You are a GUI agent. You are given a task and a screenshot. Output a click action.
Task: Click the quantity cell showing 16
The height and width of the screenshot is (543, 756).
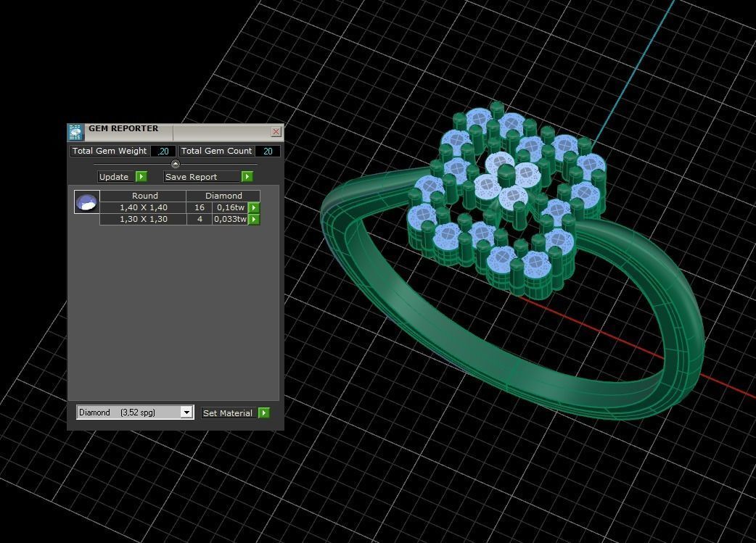coord(199,207)
